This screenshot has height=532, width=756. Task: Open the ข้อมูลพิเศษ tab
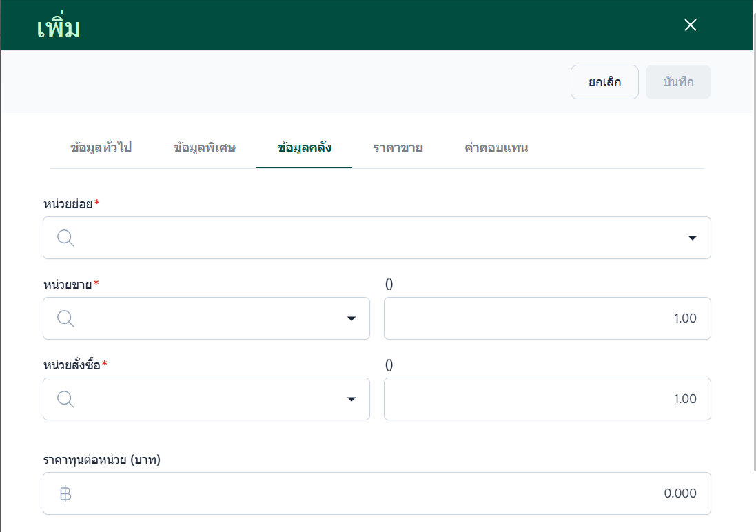click(x=205, y=147)
